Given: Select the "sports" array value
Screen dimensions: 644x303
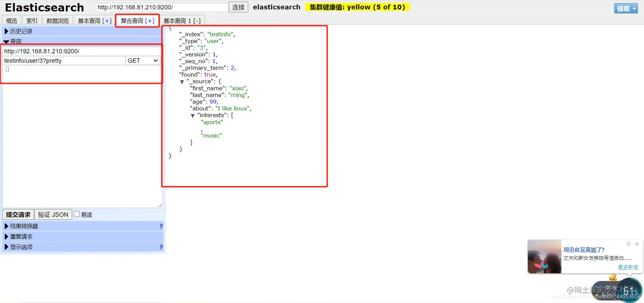Looking at the screenshot, I should tap(212, 122).
